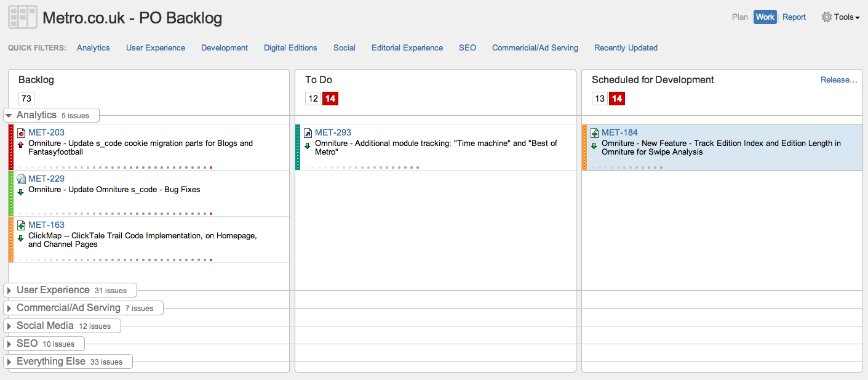868x380 pixels.
Task: Switch to the Plan view
Action: (x=739, y=17)
